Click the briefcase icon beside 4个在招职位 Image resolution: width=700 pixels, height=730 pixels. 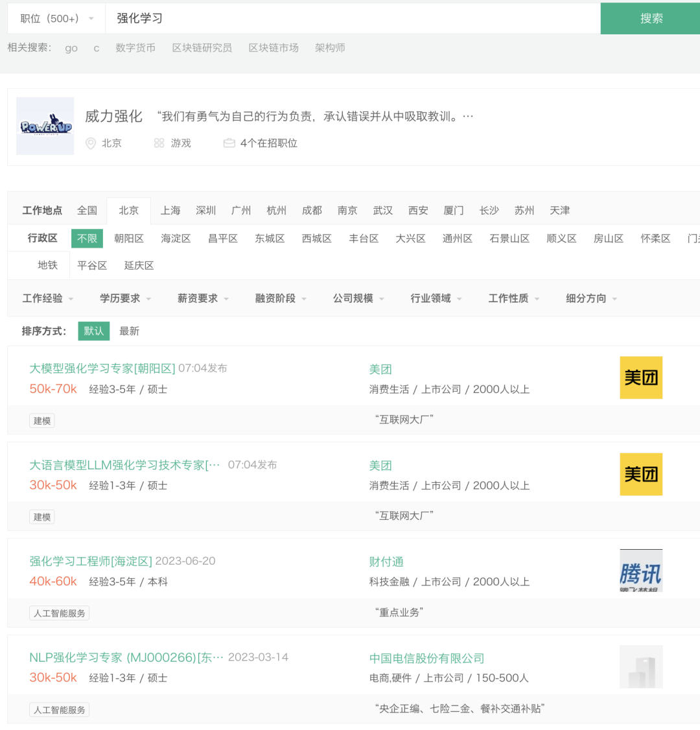click(229, 143)
